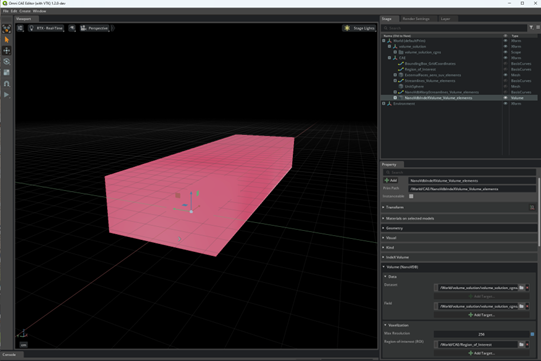Image resolution: width=541 pixels, height=361 pixels.
Task: Expand the camera toolbar chevron
Action: coord(113,28)
